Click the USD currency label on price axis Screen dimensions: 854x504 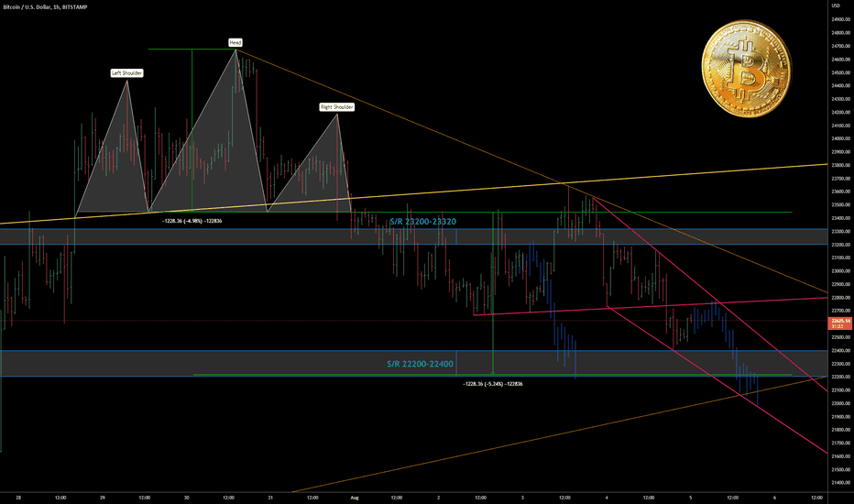836,5
